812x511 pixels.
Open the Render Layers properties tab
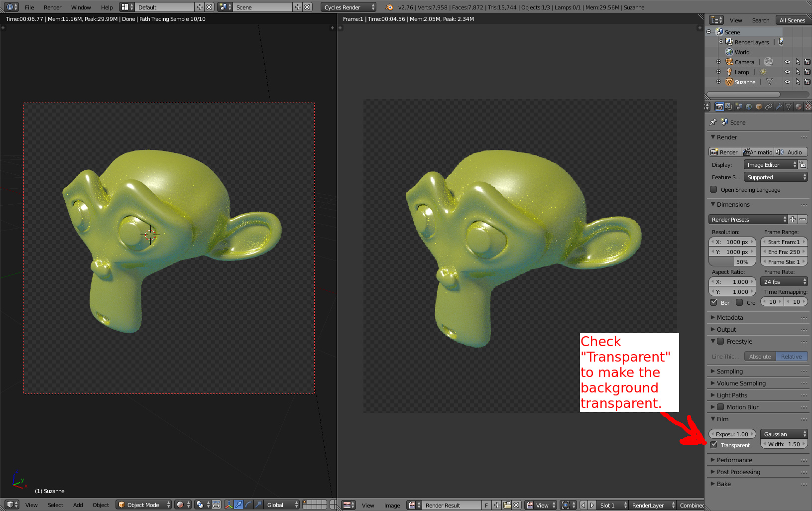point(729,107)
